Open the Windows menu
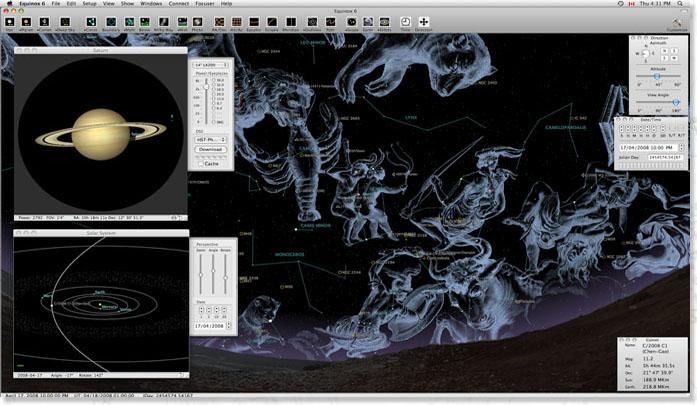Viewport: 697px width, 405px height. click(x=151, y=3)
